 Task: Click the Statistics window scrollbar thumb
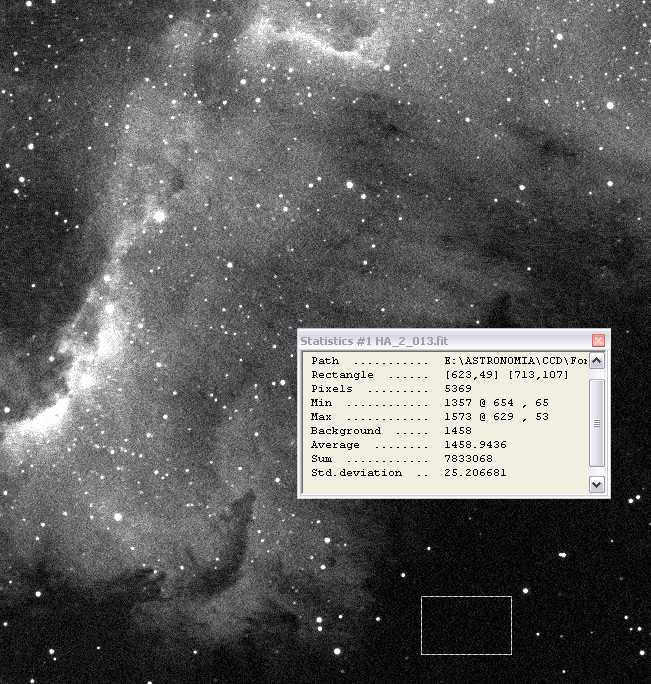pos(596,423)
